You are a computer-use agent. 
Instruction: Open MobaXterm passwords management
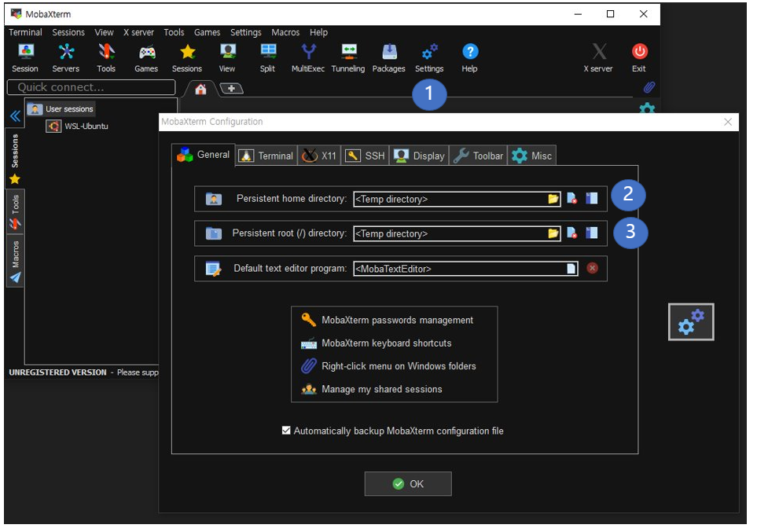[388, 320]
